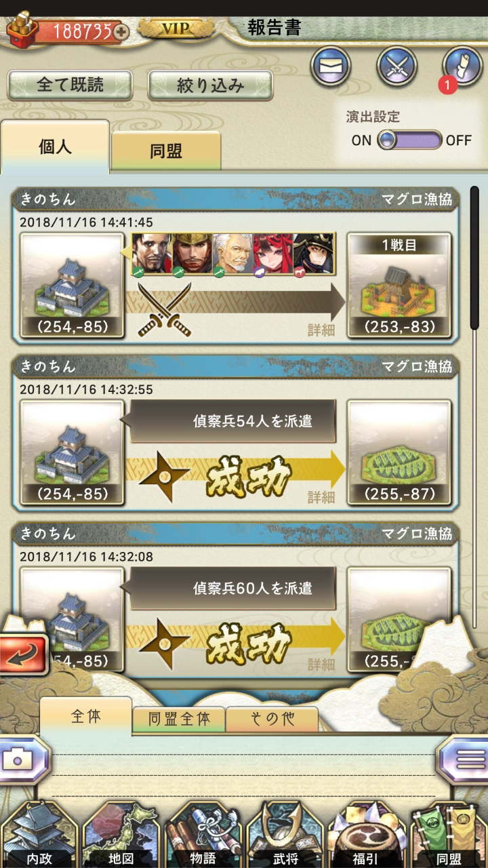The image size is (488, 868).
Task: Expand 詳細 of the 14:41:45 battle report
Action: [321, 330]
